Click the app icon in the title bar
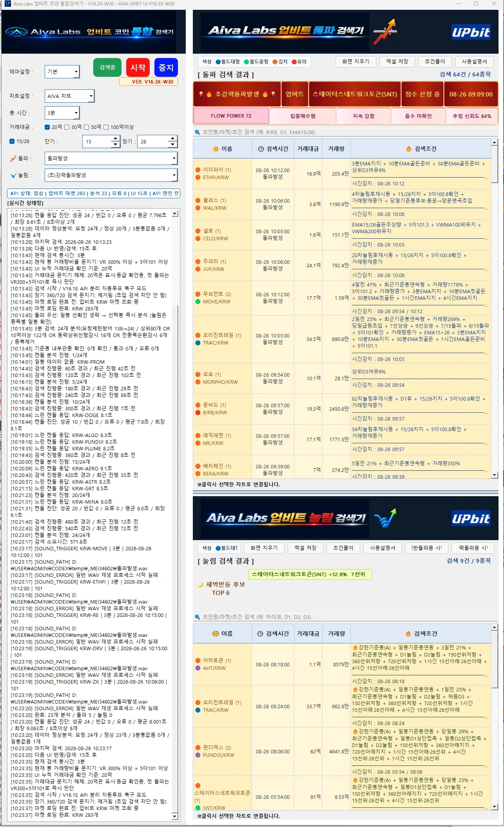The height and width of the screenshot is (827, 504). pyautogui.click(x=7, y=4)
